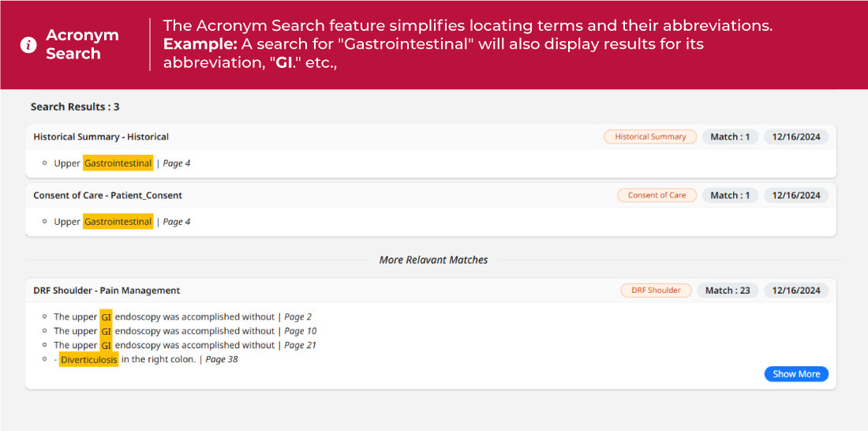This screenshot has height=431, width=868.
Task: Click Match : 1 badge in Consent of Care row
Action: (730, 195)
